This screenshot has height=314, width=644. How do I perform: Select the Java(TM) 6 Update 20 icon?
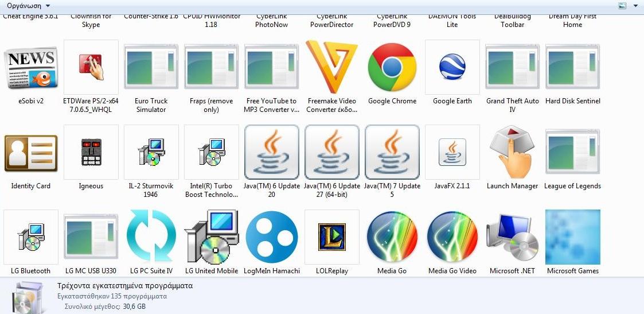coord(271,152)
